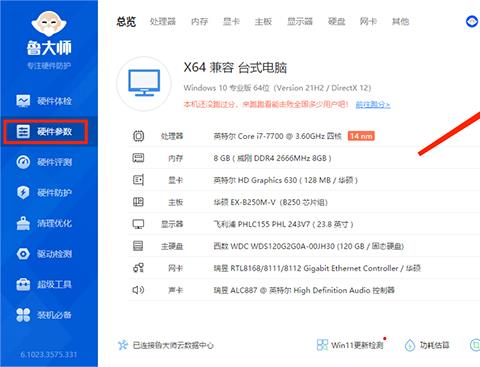Select the 8 GB DDR4 2666MHz memory text

pyautogui.click(x=273, y=158)
